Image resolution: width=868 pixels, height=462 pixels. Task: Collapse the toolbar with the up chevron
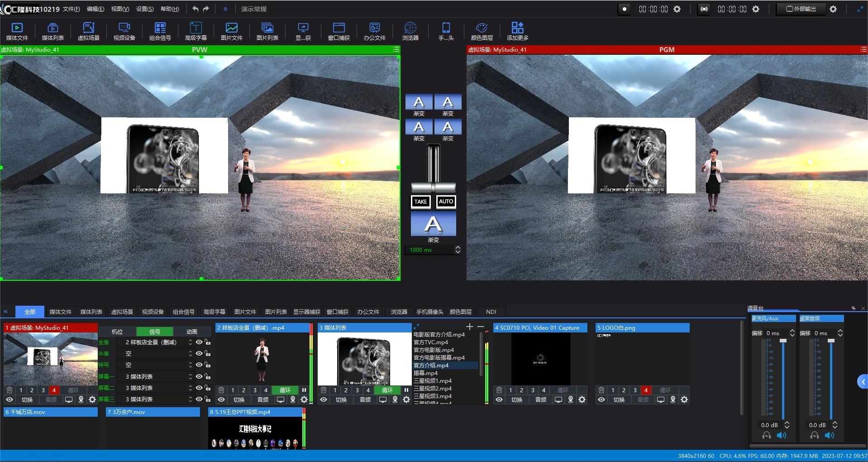point(225,9)
